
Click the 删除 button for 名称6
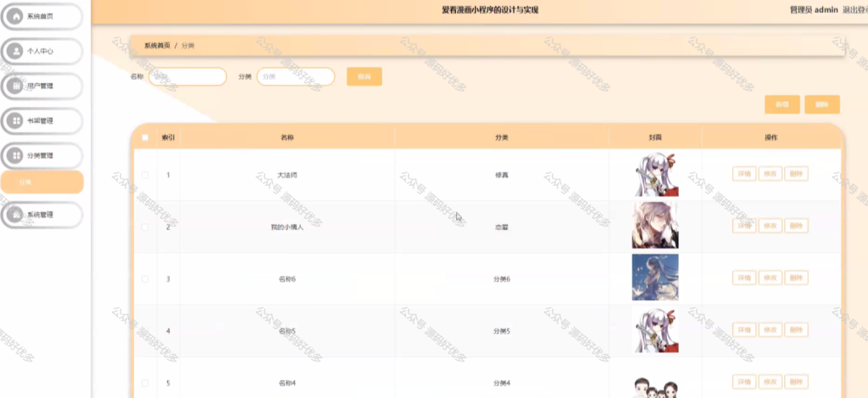tap(796, 277)
